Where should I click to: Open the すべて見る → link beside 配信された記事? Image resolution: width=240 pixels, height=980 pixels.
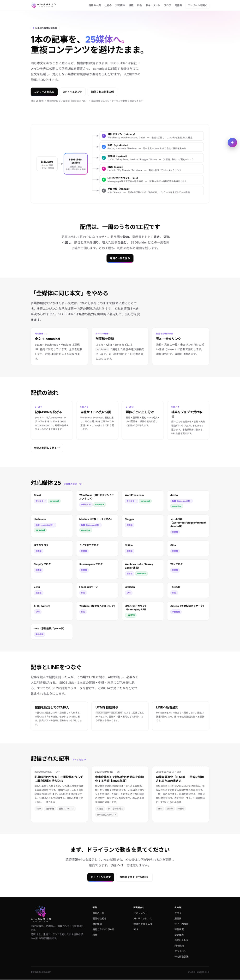(79, 759)
